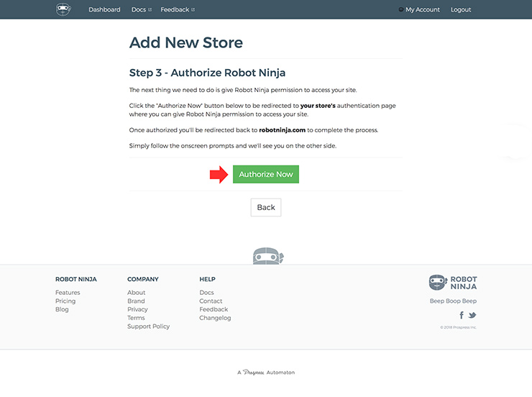Click Logout in the header
Viewport: 532px width, 397px height.
[461, 9]
